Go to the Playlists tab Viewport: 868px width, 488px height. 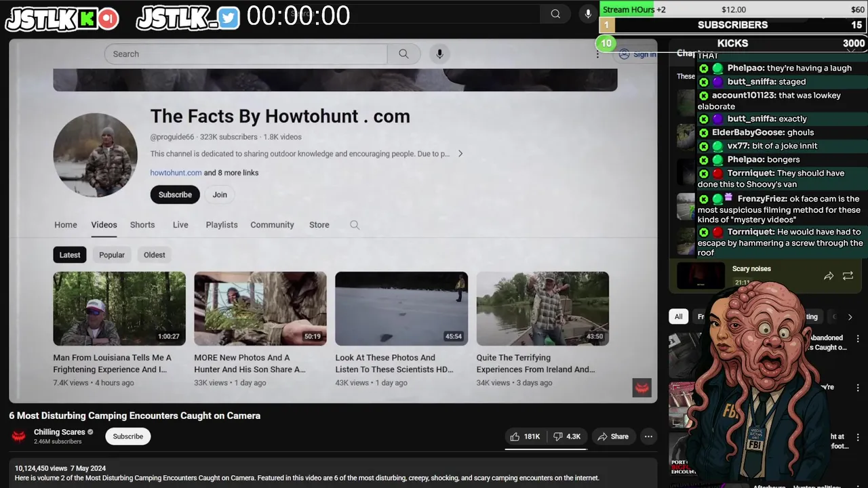[222, 225]
